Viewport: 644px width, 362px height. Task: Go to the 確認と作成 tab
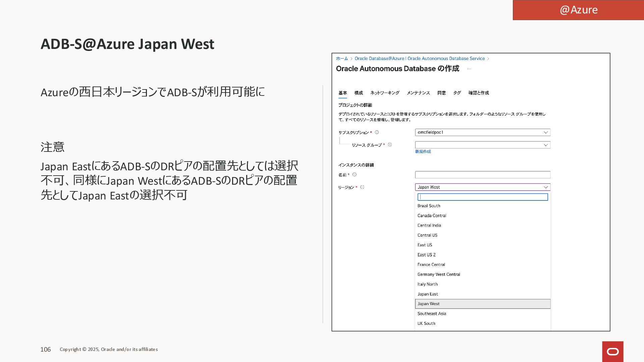point(478,93)
